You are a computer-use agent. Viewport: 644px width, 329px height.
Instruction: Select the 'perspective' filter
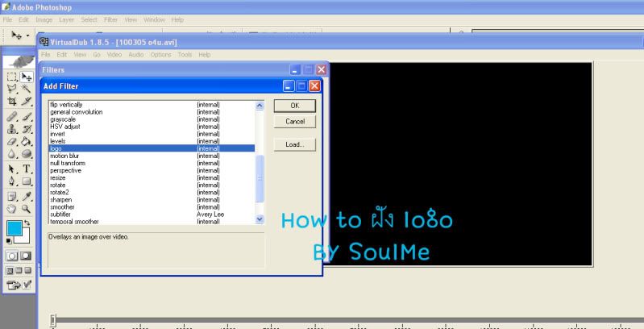click(152, 170)
